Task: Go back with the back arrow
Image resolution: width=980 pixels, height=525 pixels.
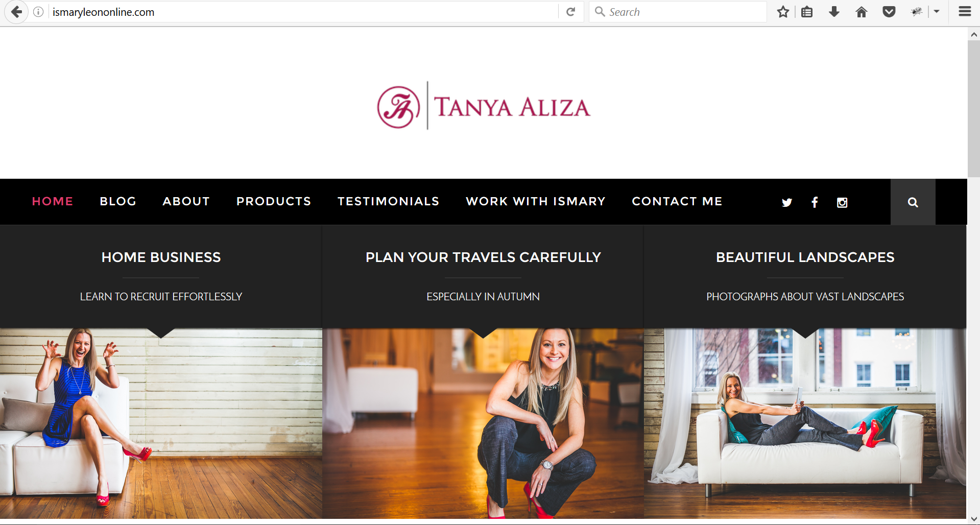Action: (x=16, y=12)
